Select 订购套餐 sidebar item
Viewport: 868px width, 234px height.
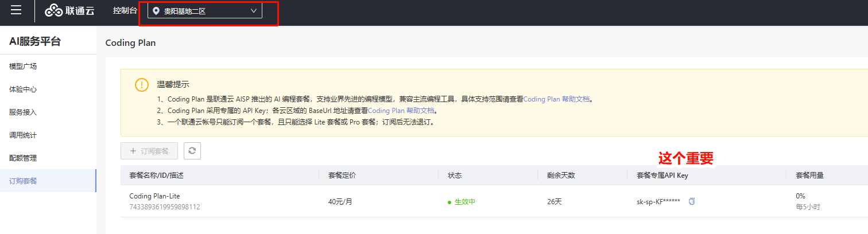[x=23, y=181]
